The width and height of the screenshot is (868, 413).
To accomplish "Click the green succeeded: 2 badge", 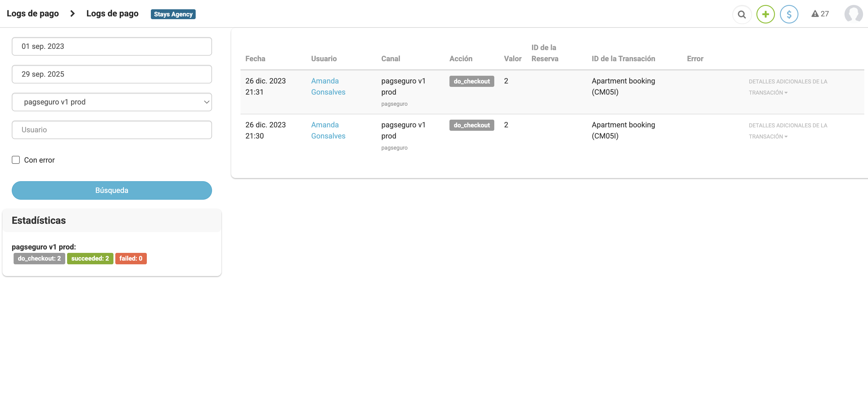I will (90, 258).
